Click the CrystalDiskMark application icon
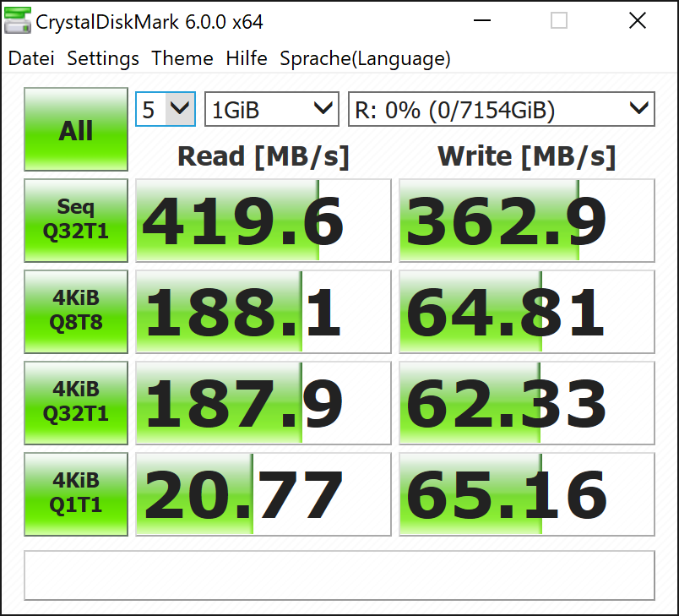The width and height of the screenshot is (679, 616). (x=18, y=21)
